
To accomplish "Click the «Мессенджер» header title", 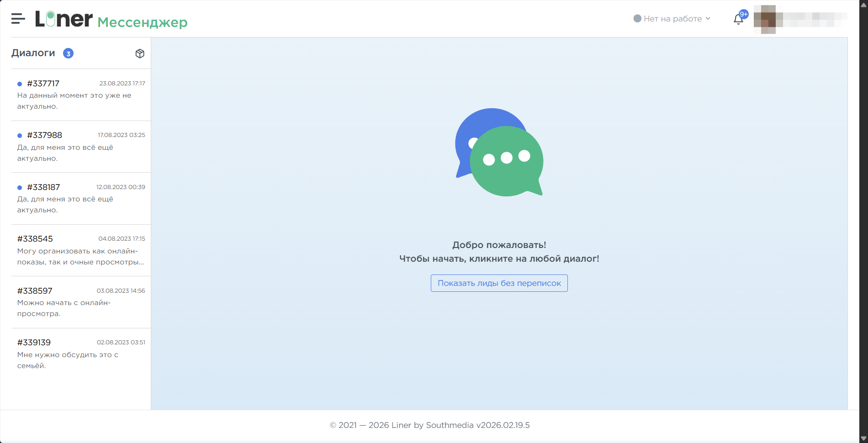I will tap(143, 22).
